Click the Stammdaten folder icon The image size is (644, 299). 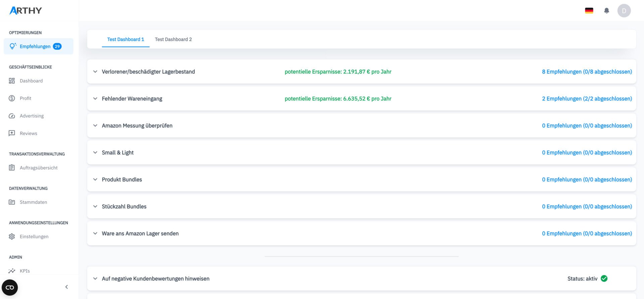(x=12, y=202)
